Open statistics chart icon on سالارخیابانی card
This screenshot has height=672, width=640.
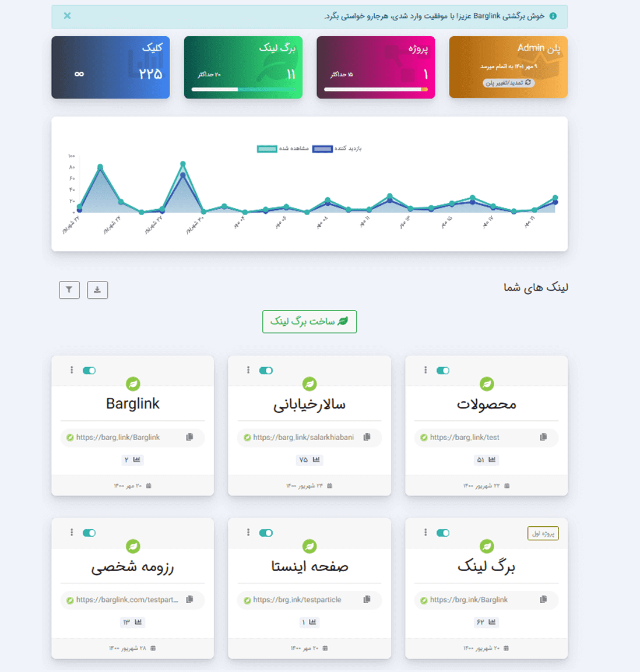coord(316,460)
